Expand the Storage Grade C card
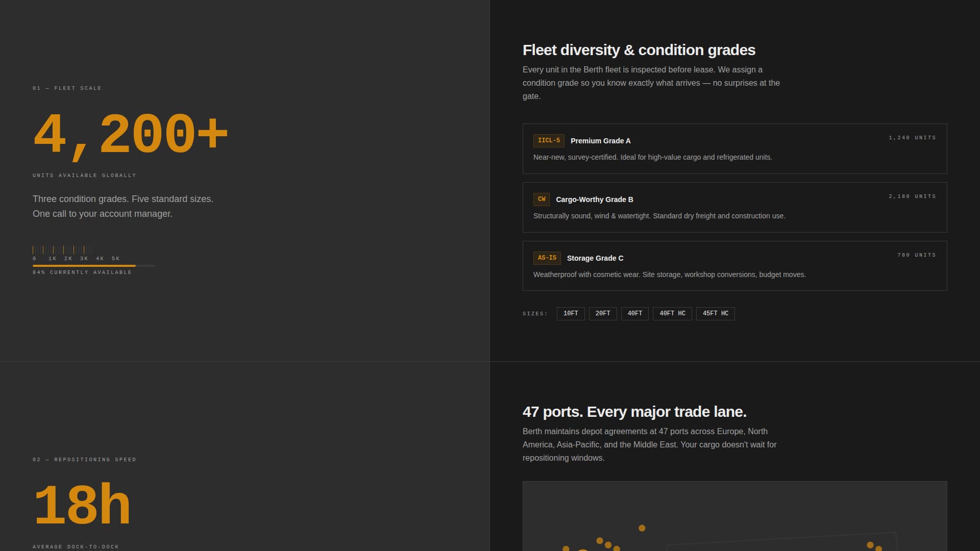The image size is (980, 551). [735, 266]
